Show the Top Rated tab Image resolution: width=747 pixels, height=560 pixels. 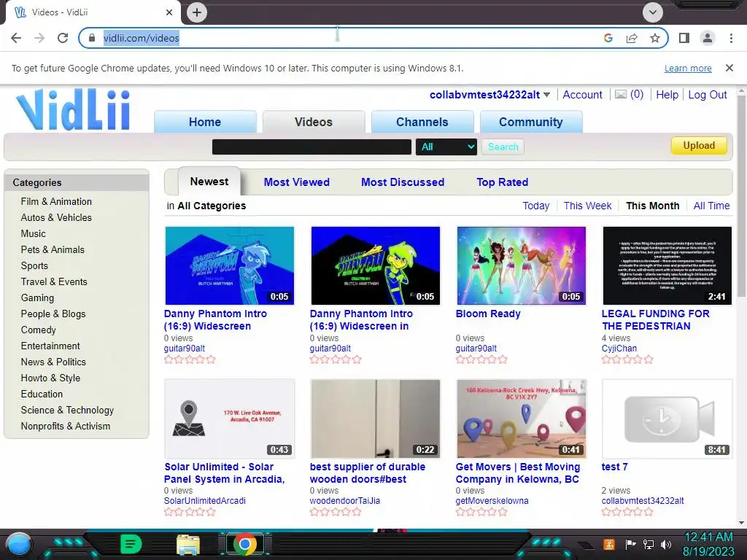[x=502, y=182]
